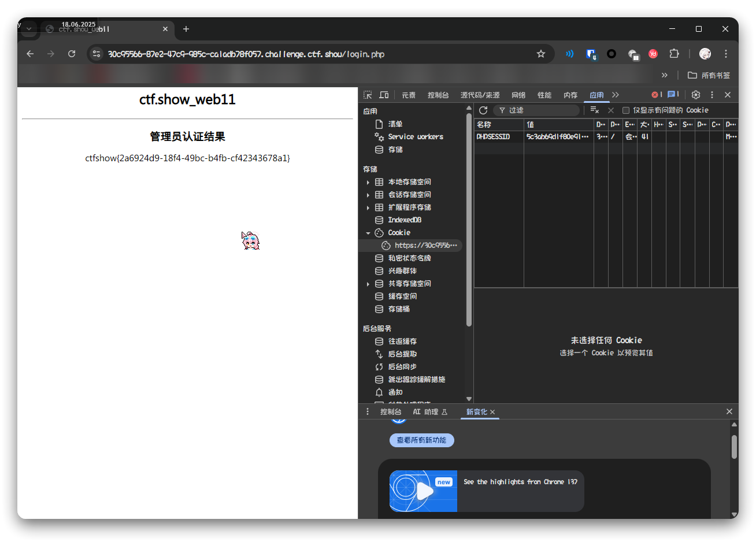This screenshot has width=756, height=542.
Task: Play the Chrome 137 highlights video thumbnail
Action: coord(423,491)
